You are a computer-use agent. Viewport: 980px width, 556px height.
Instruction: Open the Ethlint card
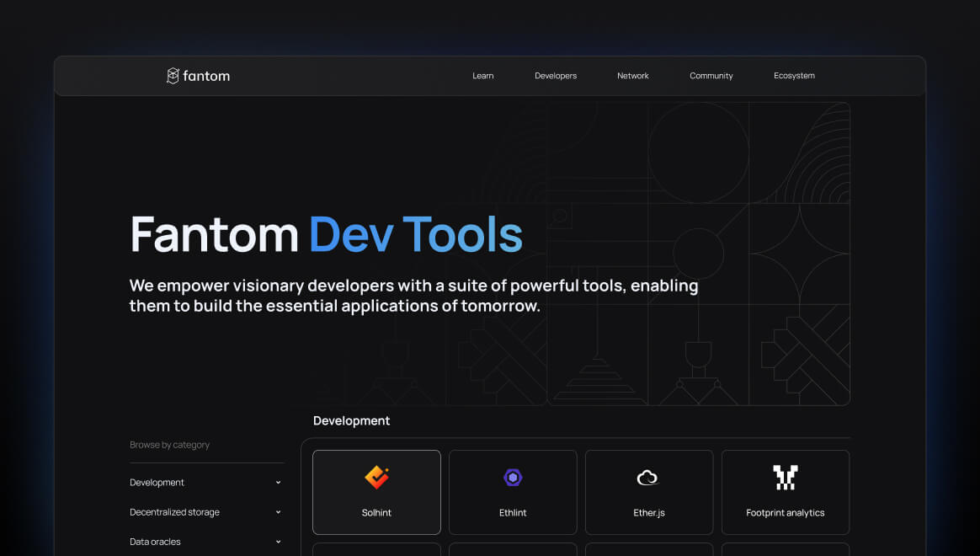point(513,492)
